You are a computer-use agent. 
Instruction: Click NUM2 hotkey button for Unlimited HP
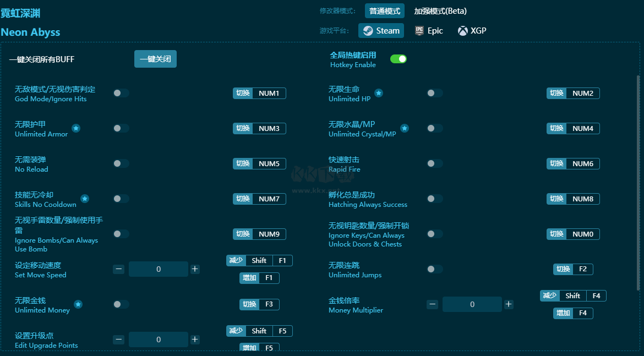coord(573,93)
